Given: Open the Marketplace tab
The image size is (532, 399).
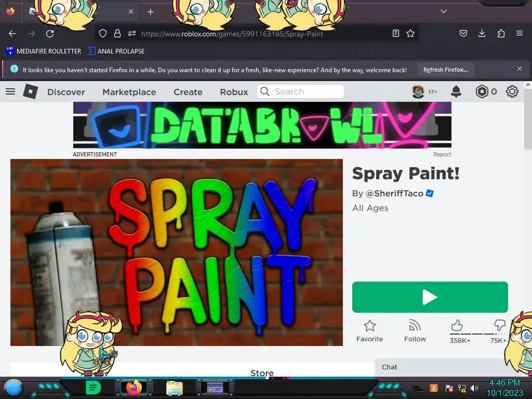Looking at the screenshot, I should tap(129, 92).
